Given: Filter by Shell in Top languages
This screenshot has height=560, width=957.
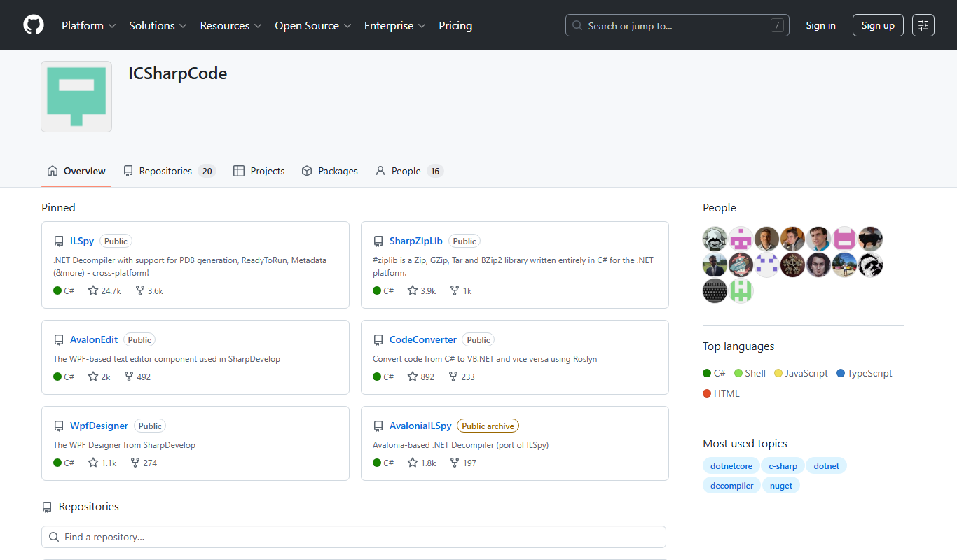Looking at the screenshot, I should click(x=750, y=373).
